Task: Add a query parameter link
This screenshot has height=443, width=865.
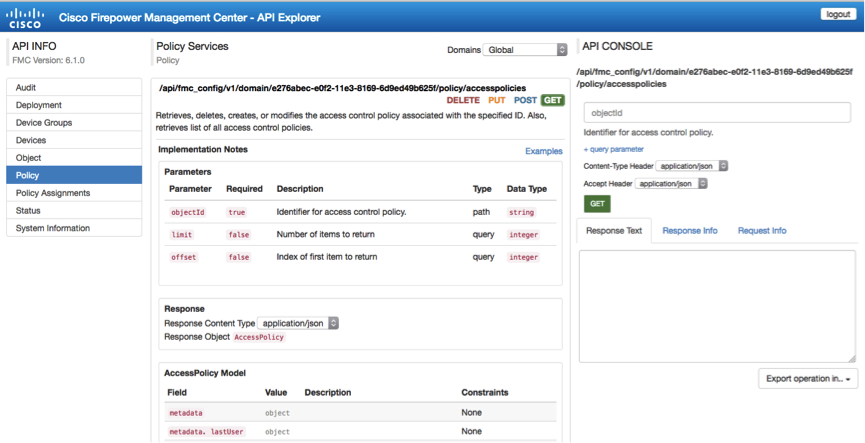Action: pos(614,149)
